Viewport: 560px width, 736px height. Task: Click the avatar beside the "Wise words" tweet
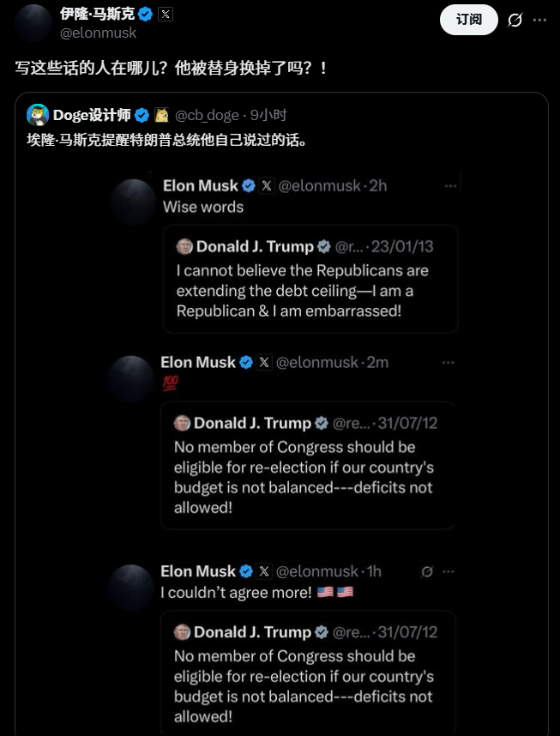point(134,202)
